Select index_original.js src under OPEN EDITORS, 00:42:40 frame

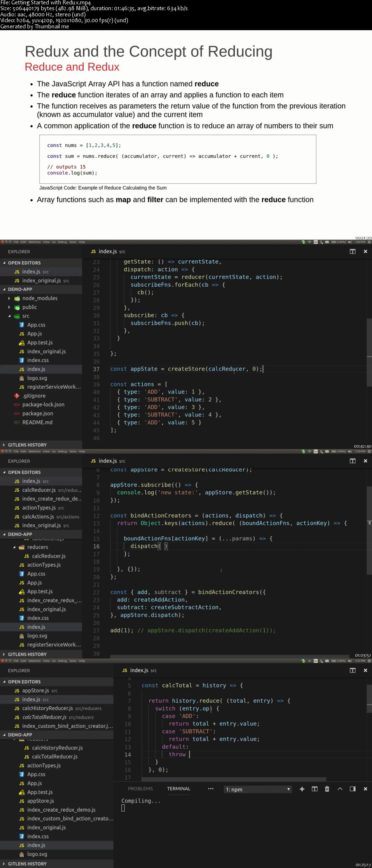41,280
